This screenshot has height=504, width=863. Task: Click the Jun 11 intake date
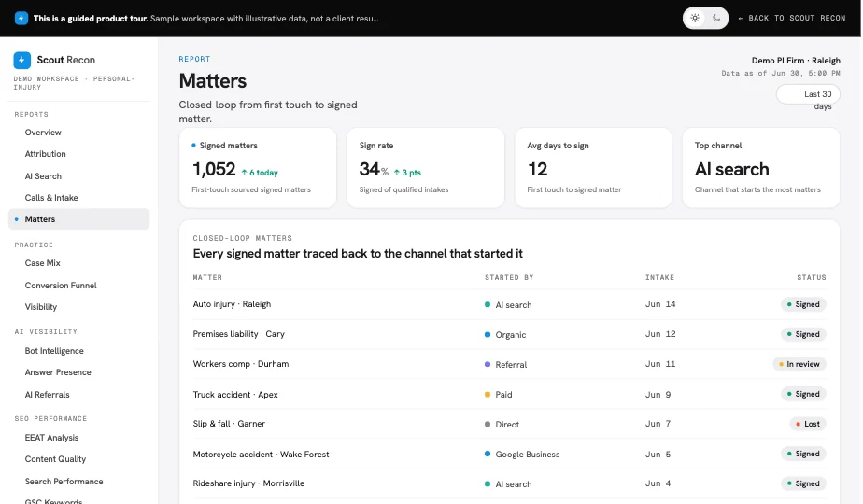[x=660, y=364]
